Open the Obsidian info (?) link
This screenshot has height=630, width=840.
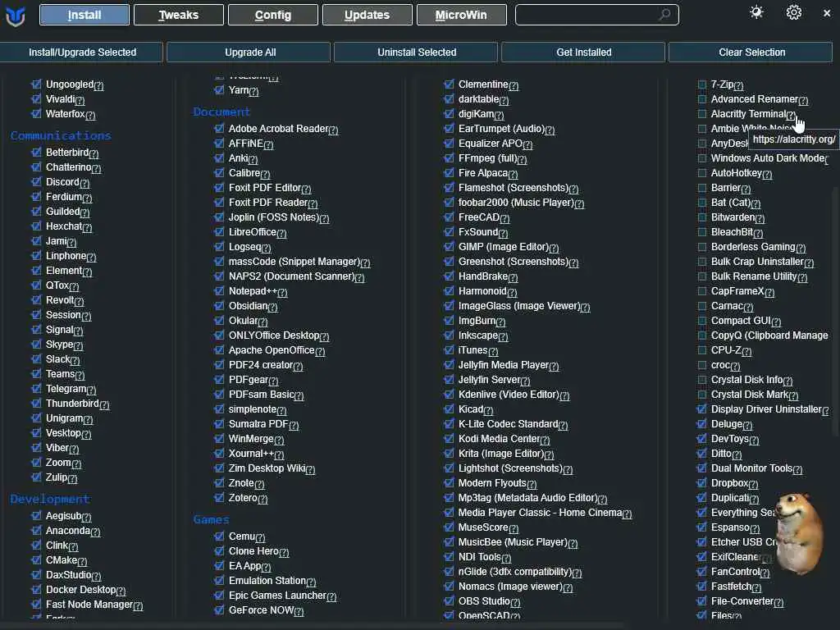(272, 308)
